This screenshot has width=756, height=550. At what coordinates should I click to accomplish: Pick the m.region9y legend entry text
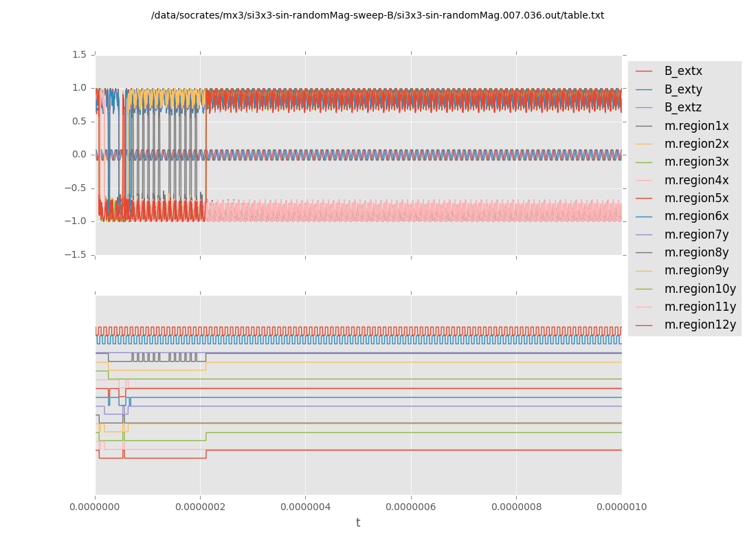coord(696,270)
